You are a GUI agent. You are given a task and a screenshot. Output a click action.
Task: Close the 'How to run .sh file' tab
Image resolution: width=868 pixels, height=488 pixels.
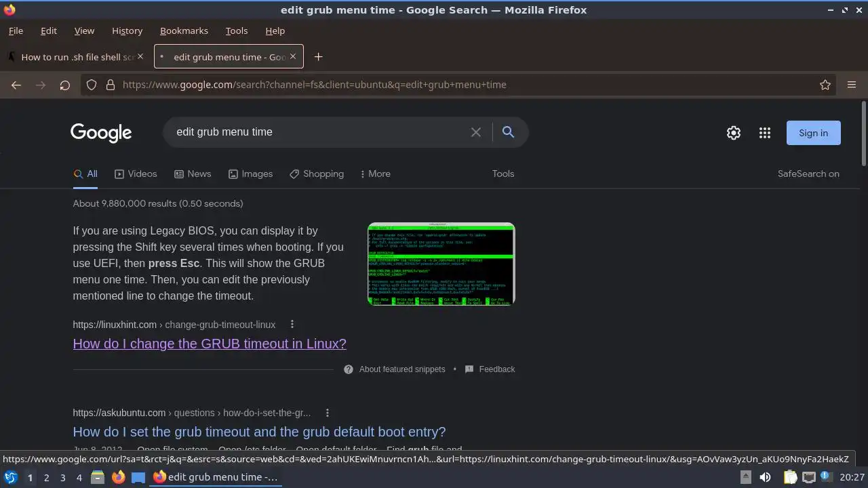pos(140,56)
